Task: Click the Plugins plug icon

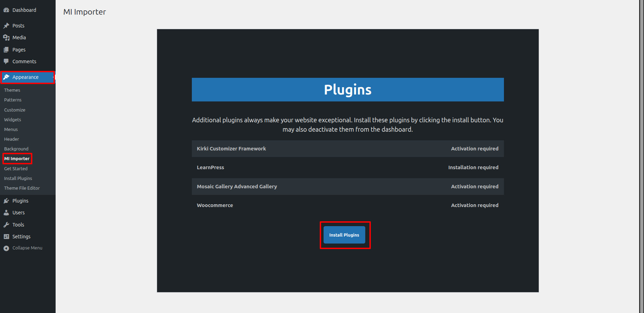Action: point(6,201)
